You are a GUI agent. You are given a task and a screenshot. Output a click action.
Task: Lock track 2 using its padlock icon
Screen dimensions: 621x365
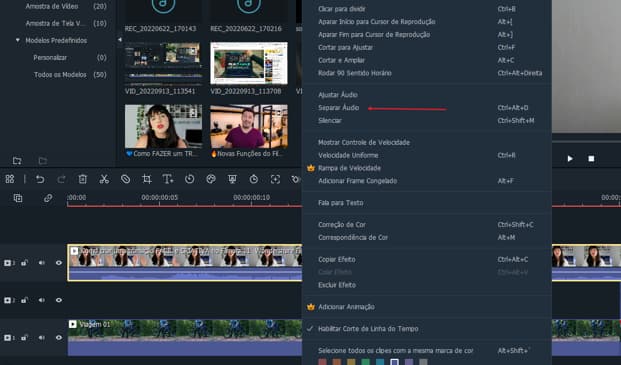(x=25, y=300)
